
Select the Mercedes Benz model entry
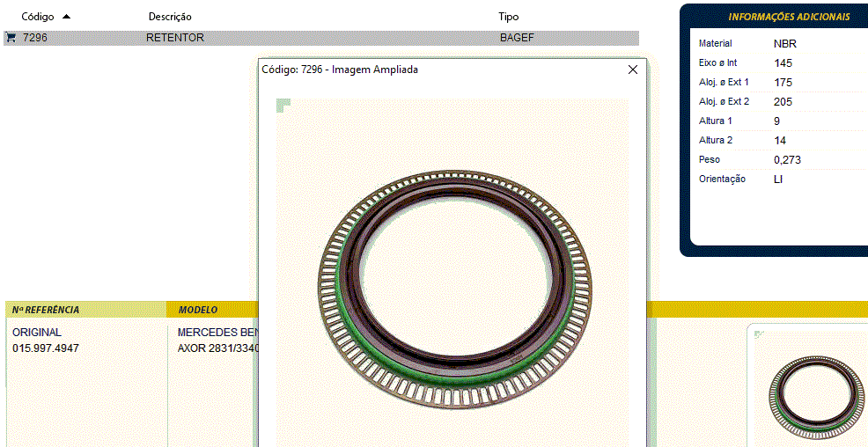point(216,333)
